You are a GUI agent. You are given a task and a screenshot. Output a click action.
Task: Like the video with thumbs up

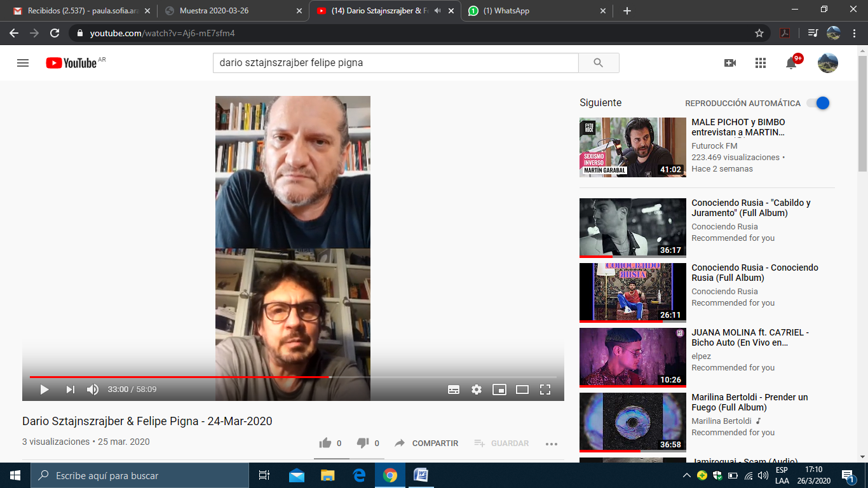coord(325,443)
